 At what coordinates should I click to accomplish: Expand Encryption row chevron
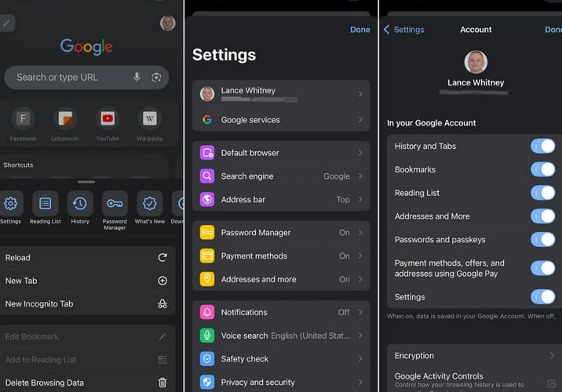coord(552,355)
